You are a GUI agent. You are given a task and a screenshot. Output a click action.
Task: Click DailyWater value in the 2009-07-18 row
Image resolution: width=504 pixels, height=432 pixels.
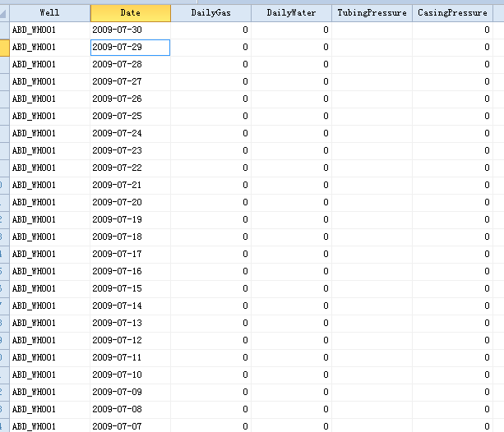[292, 237]
